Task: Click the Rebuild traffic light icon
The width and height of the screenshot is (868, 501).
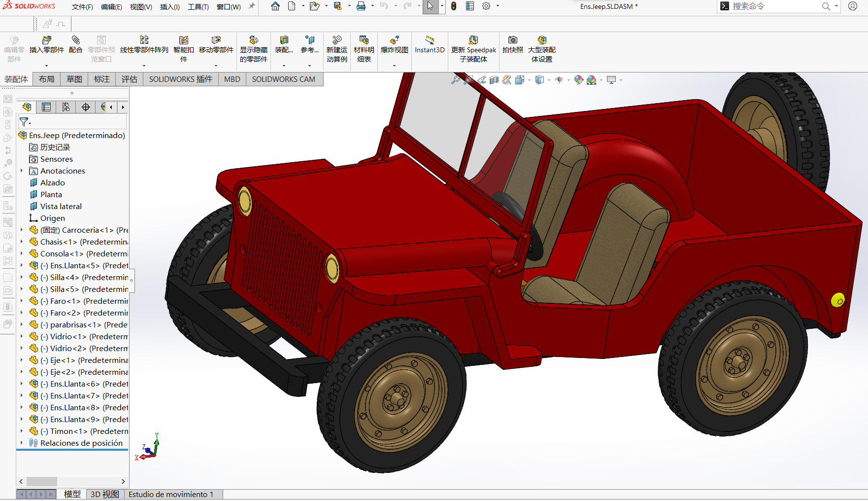Action: pyautogui.click(x=453, y=6)
